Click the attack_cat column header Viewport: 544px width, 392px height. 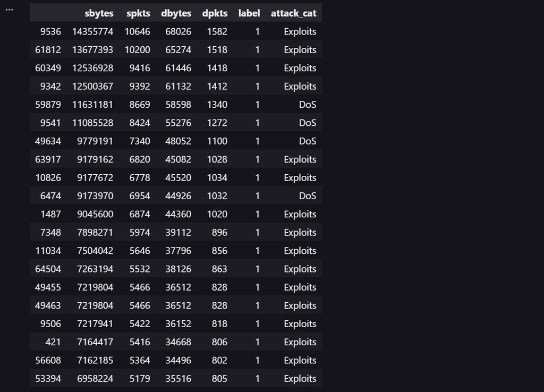click(293, 13)
